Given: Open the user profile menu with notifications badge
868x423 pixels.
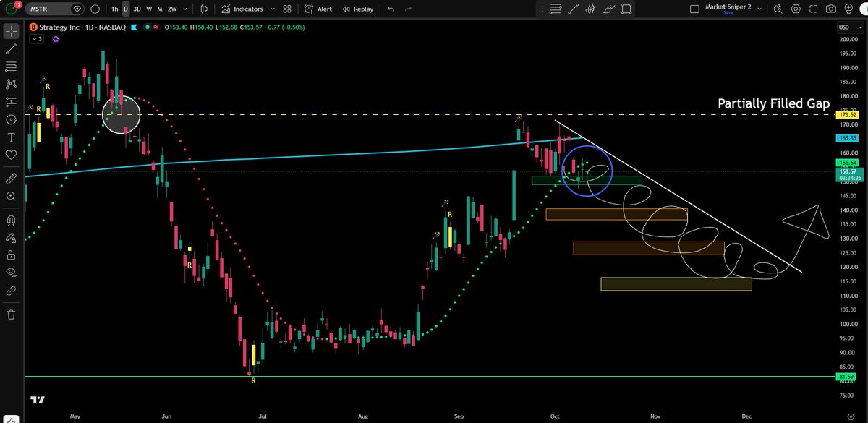Looking at the screenshot, I should [x=12, y=9].
